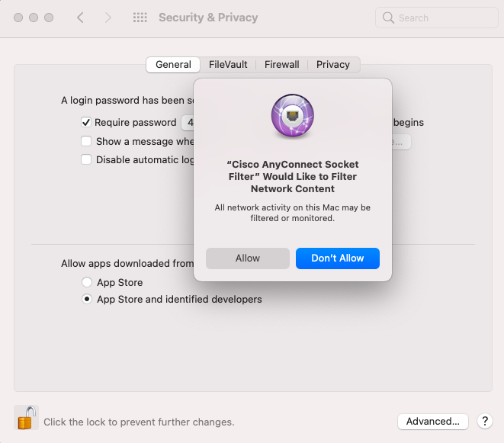The height and width of the screenshot is (443, 504).
Task: Open the show-all preferences grid
Action: (x=140, y=18)
